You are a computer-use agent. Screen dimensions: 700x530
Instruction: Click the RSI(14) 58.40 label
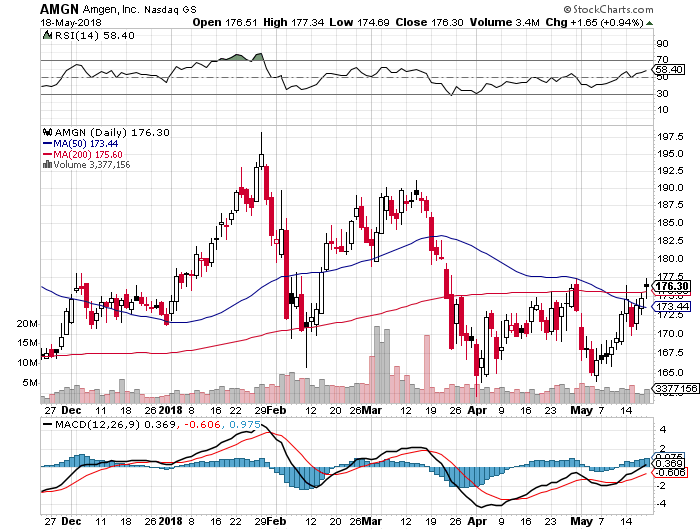(94, 35)
